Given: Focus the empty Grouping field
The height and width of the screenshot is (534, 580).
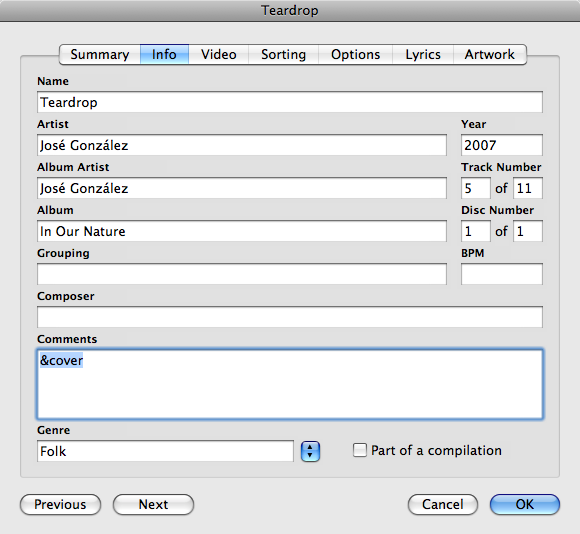Looking at the screenshot, I should (x=242, y=274).
